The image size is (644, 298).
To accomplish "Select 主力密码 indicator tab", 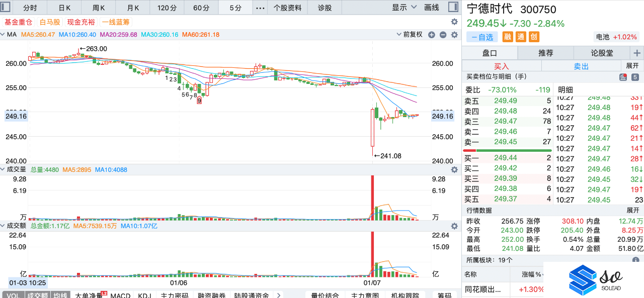I will [x=174, y=295].
